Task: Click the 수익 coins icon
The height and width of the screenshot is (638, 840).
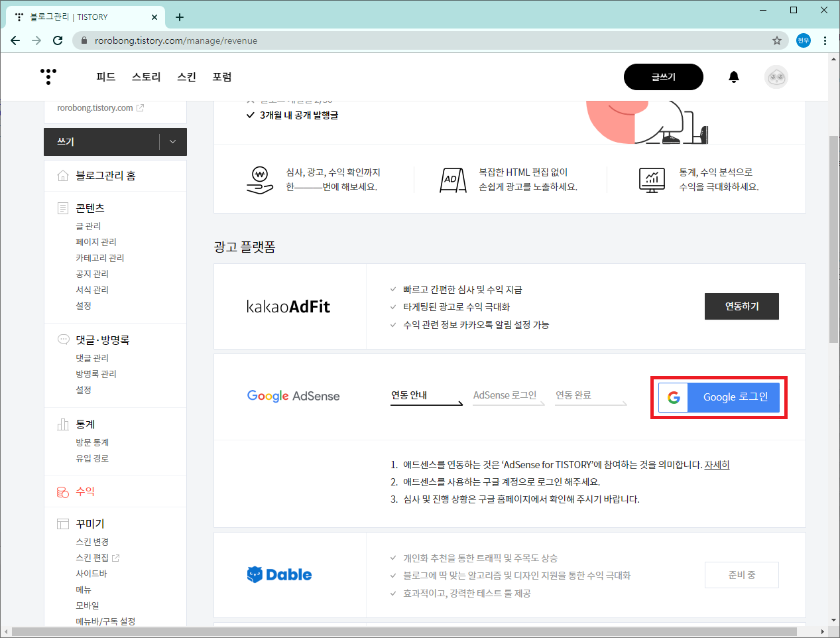Action: click(x=63, y=491)
